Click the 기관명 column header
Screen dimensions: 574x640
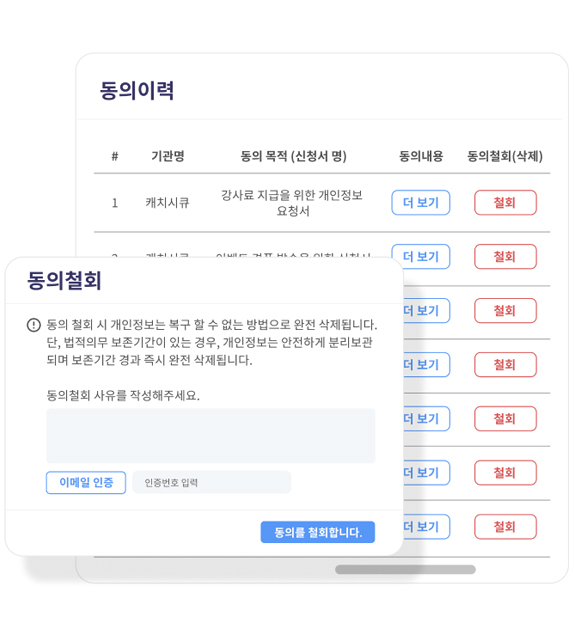[168, 156]
